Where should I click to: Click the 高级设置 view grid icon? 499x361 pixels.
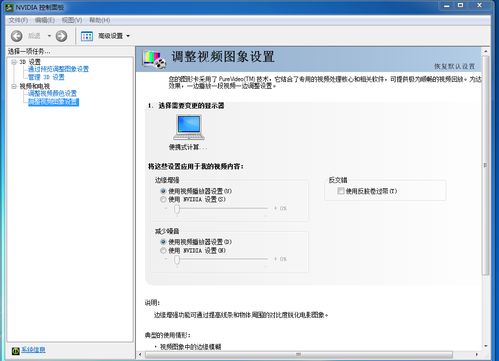coord(87,36)
